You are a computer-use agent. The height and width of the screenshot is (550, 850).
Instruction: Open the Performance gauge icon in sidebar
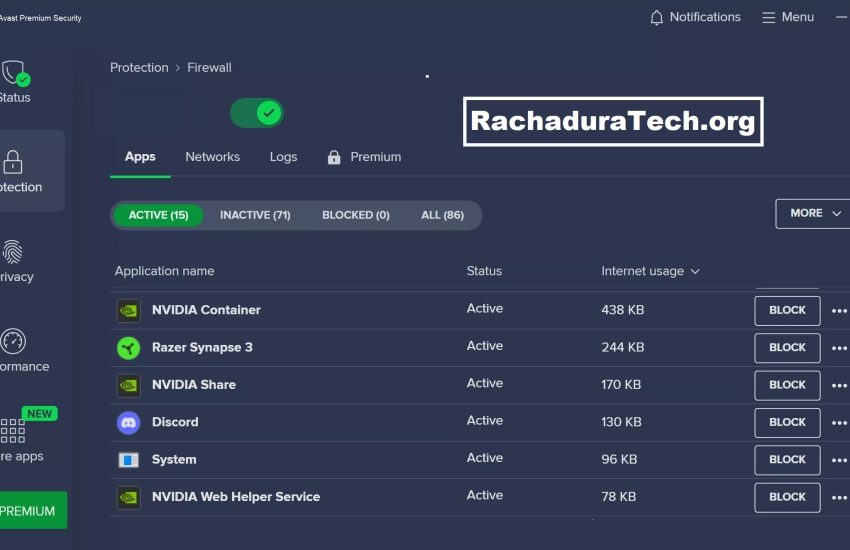pyautogui.click(x=13, y=341)
